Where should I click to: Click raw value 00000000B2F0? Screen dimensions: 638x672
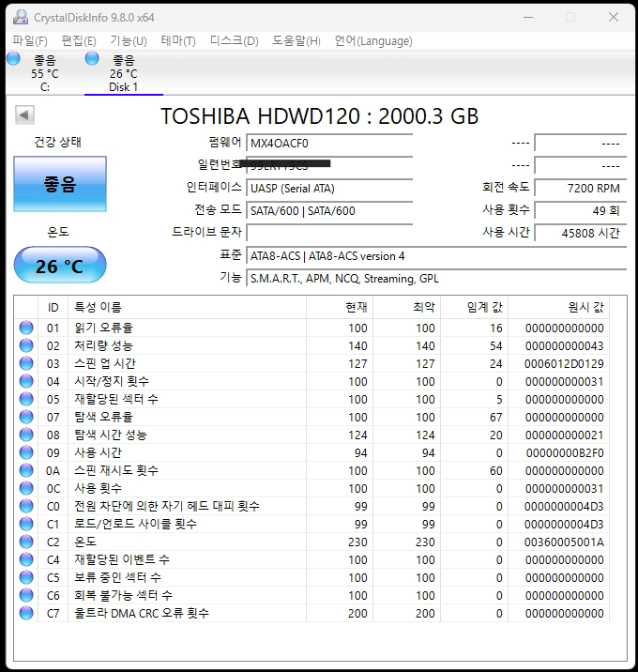coord(565,452)
